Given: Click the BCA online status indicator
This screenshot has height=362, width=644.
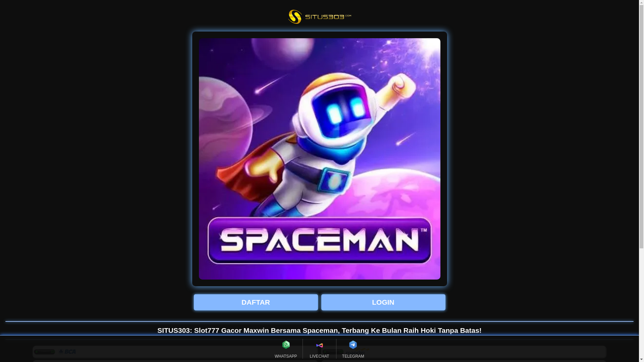Looking at the screenshot, I should coord(45,352).
